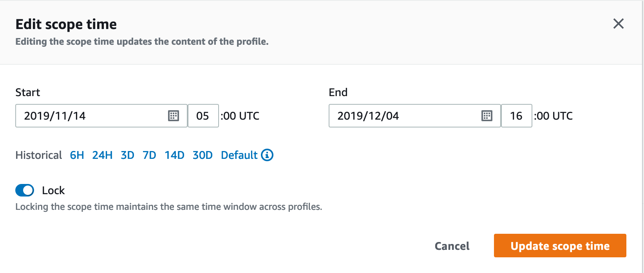
Task: Focus the End date field 2019/12/04
Action: pyautogui.click(x=415, y=116)
